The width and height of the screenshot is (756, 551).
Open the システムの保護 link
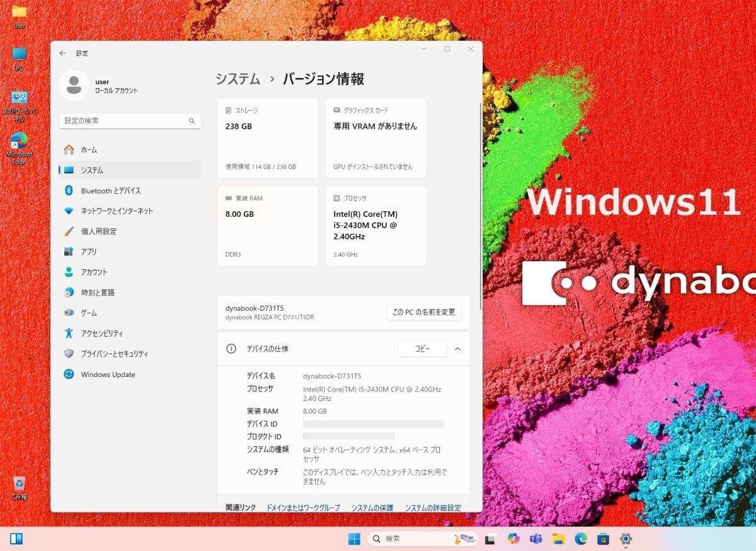tap(372, 507)
